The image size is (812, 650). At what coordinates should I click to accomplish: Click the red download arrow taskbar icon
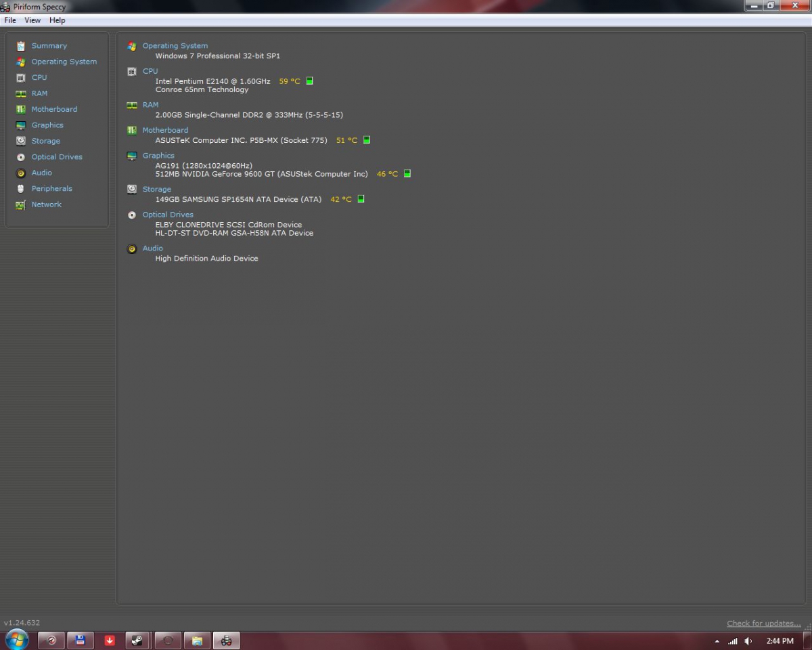[110, 641]
